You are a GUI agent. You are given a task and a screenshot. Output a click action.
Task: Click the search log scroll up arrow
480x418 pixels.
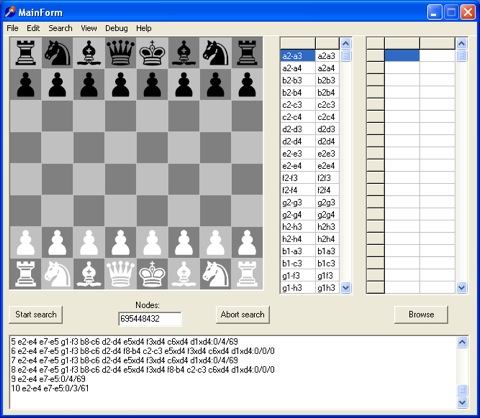coord(462,342)
